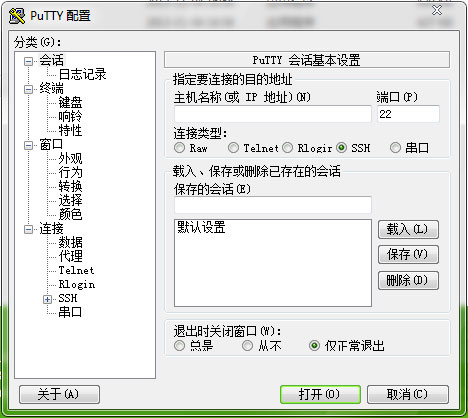Viewport: 468px width, 418px height.
Task: Collapse the 终端 tree node
Action: pos(29,89)
